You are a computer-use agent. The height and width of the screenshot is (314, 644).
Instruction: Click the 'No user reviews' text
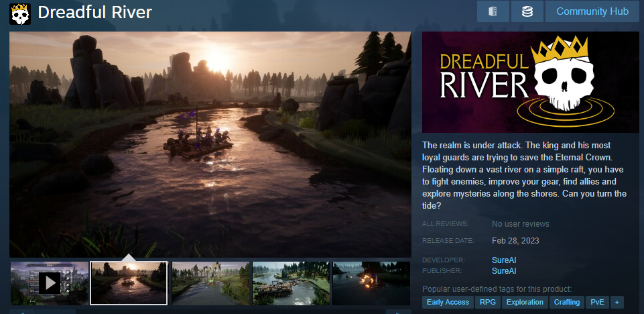[x=521, y=224]
